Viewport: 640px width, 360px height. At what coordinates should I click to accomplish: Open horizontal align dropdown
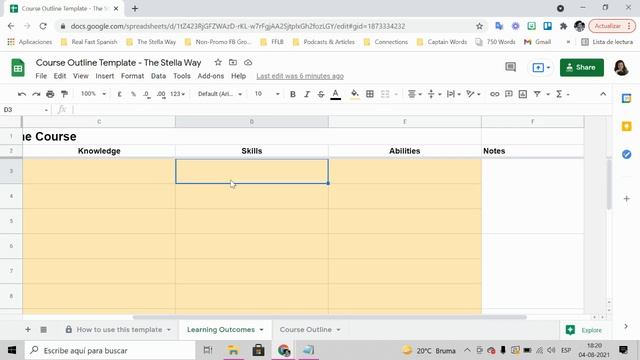pos(415,94)
